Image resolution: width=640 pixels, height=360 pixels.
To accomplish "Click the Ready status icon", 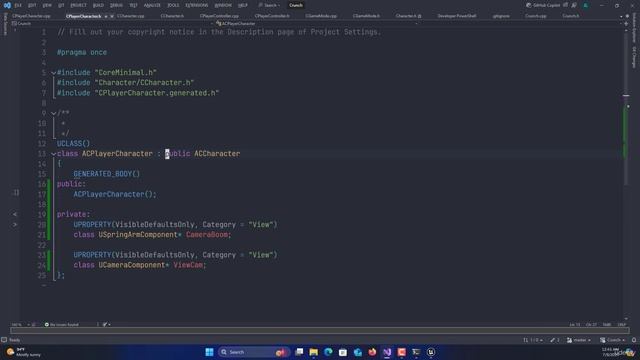I will click(4, 340).
